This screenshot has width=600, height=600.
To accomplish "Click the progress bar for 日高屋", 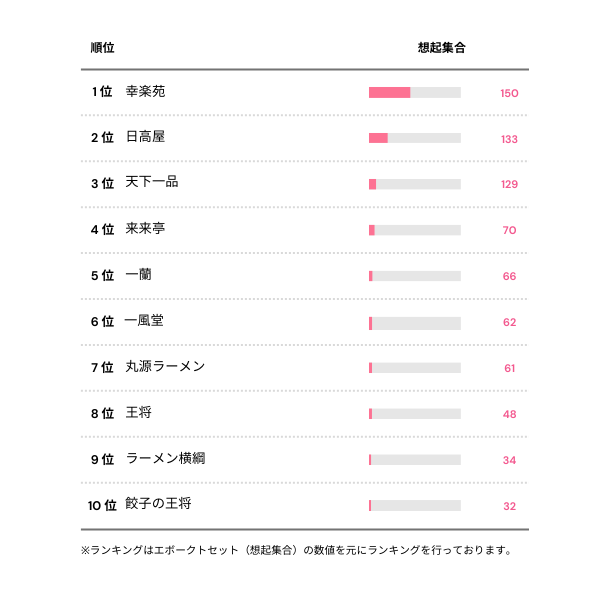I will pos(414,138).
